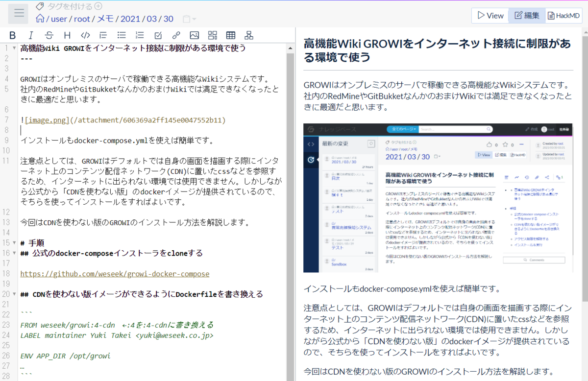Open the draw.io diagram tool icon
Viewport: 588px width, 381px height.
coord(249,35)
